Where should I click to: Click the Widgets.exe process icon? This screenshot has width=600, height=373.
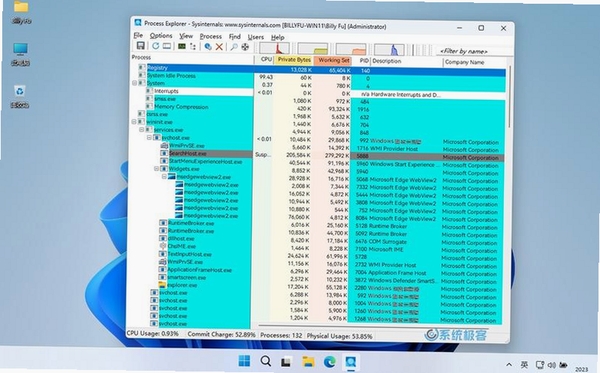coord(164,169)
